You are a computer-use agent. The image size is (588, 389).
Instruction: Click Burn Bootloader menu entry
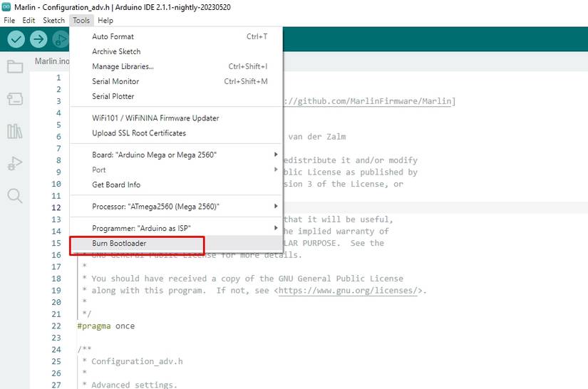tap(176, 243)
